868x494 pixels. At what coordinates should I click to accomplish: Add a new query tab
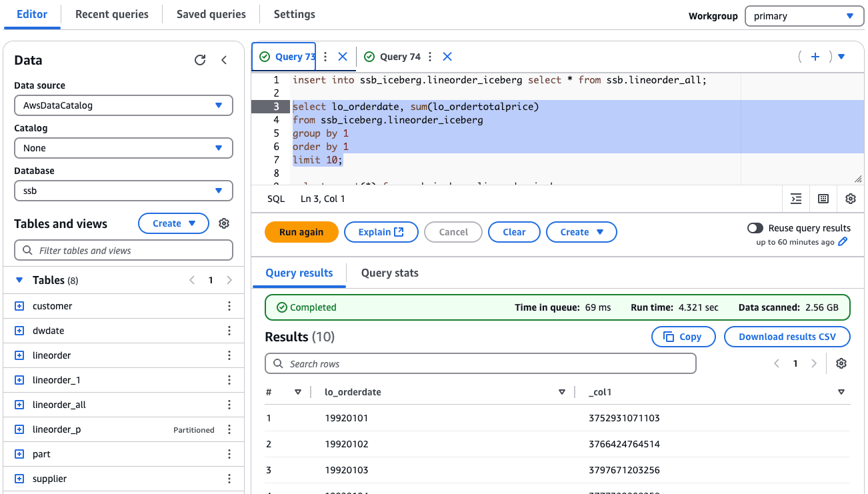[815, 57]
